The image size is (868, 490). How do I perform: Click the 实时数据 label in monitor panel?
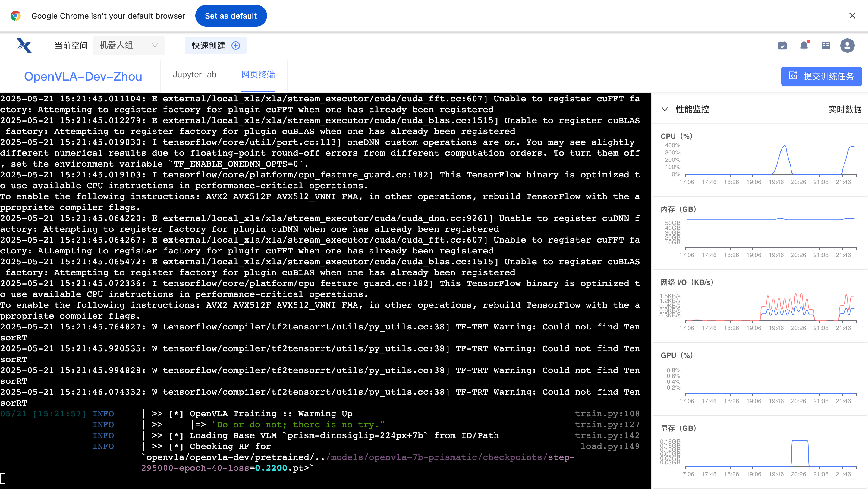tap(844, 109)
